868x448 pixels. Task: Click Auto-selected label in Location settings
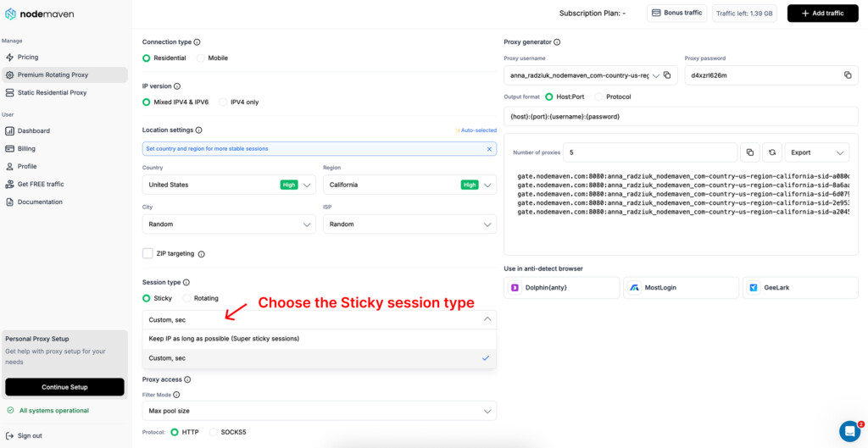click(476, 130)
